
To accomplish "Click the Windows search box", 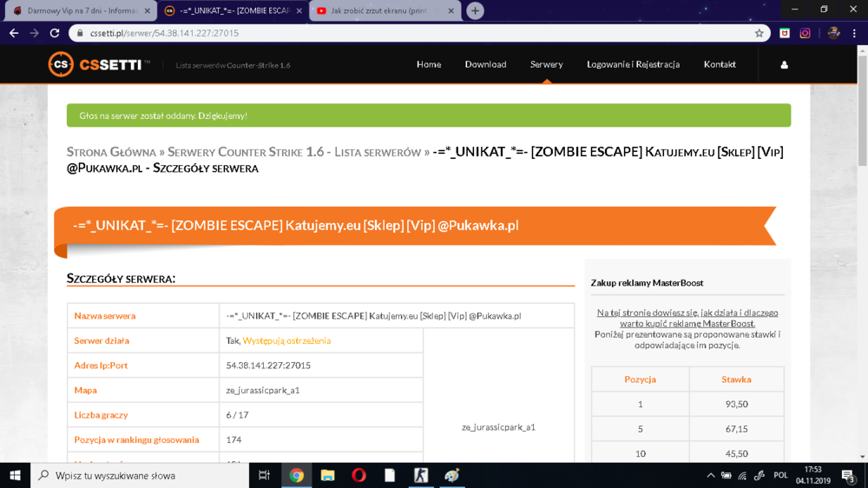I will (140, 475).
